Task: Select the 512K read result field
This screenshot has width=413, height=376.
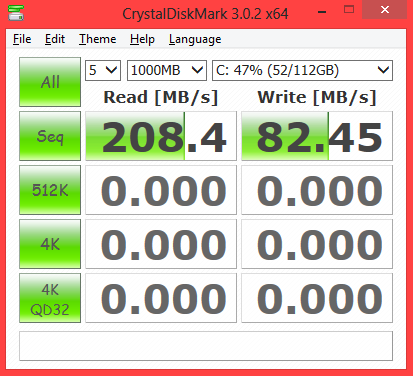Action: [161, 190]
